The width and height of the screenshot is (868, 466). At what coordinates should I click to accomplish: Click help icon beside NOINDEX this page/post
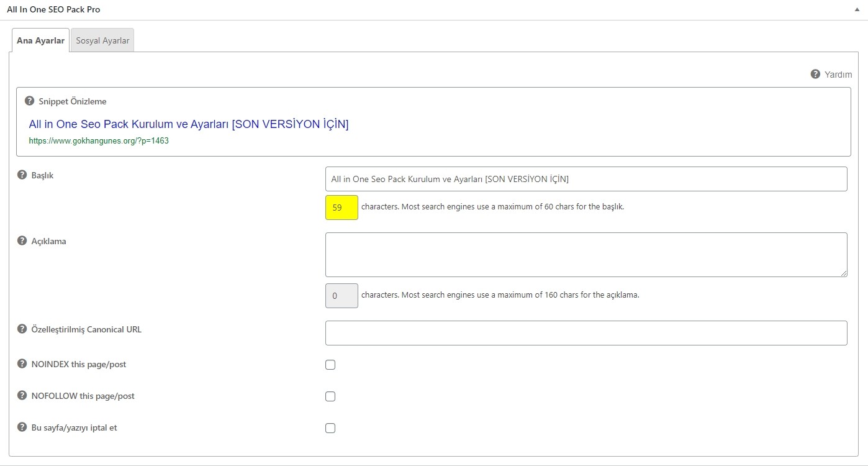click(x=22, y=363)
